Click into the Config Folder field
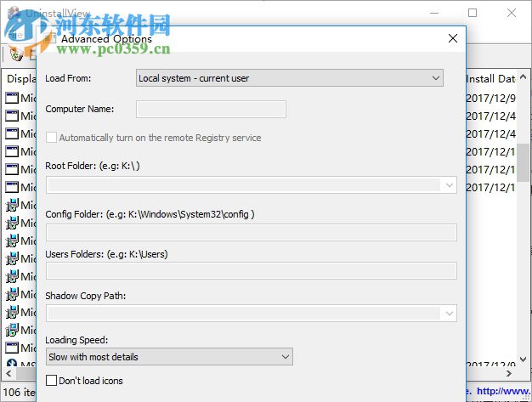The image size is (532, 402). [251, 233]
